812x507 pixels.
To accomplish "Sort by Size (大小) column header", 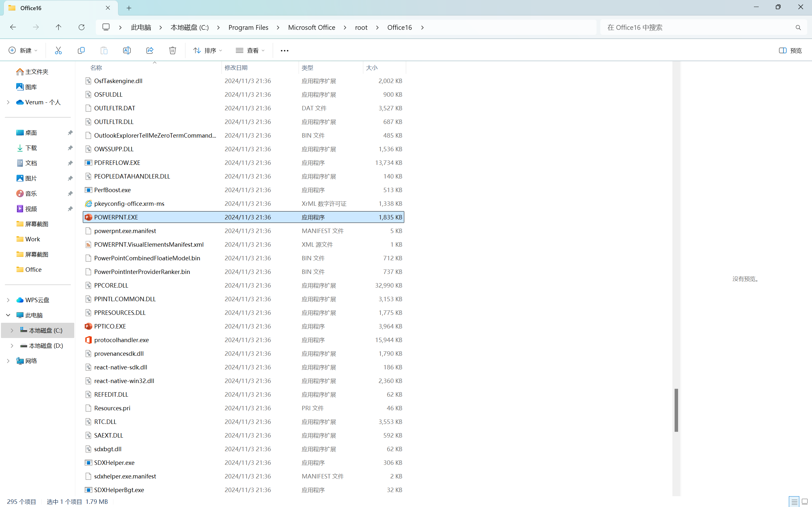I will 372,68.
